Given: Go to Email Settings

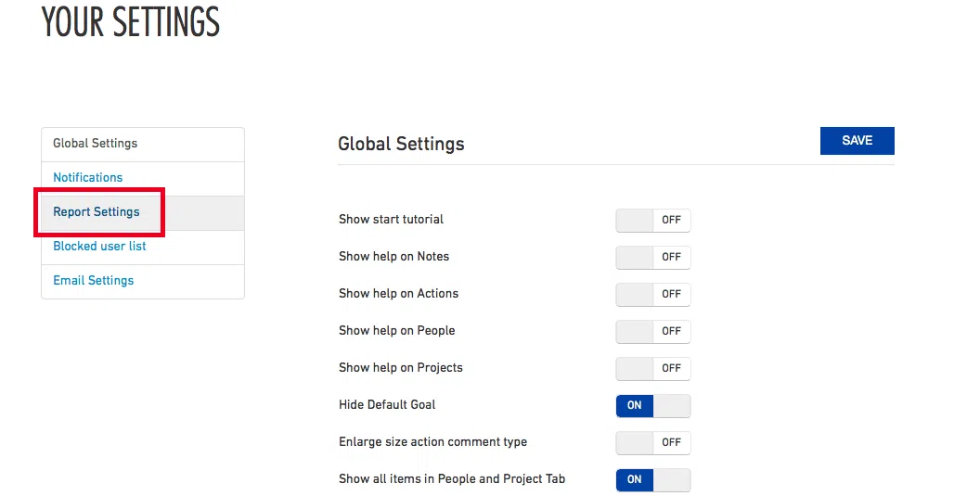Looking at the screenshot, I should [x=93, y=281].
